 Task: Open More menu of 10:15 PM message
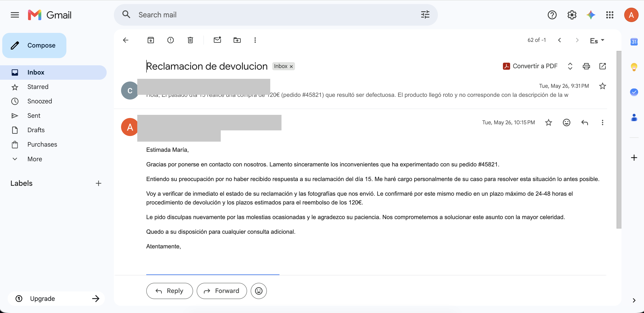pyautogui.click(x=603, y=122)
